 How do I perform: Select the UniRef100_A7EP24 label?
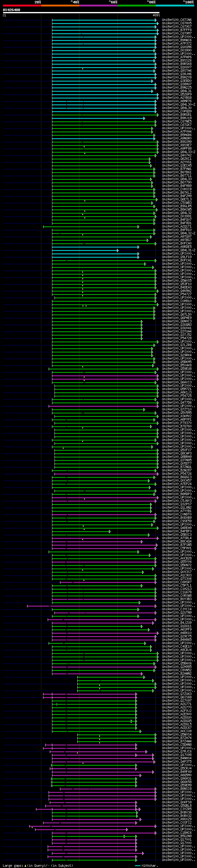tap(177, 484)
